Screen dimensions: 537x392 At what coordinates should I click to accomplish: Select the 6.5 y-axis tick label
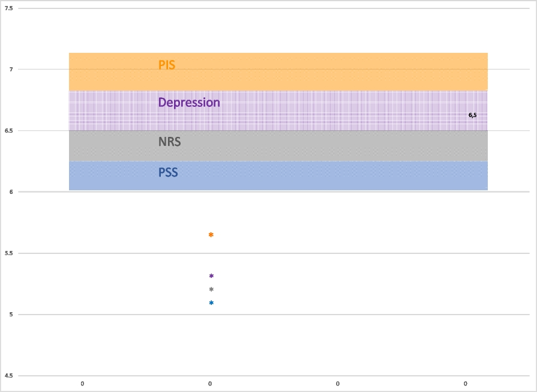click(x=8, y=131)
